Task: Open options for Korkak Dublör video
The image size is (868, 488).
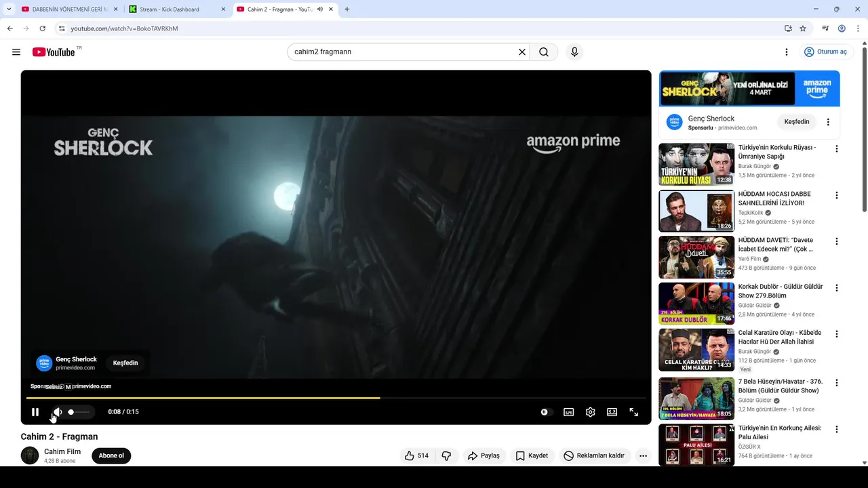Action: (x=837, y=288)
